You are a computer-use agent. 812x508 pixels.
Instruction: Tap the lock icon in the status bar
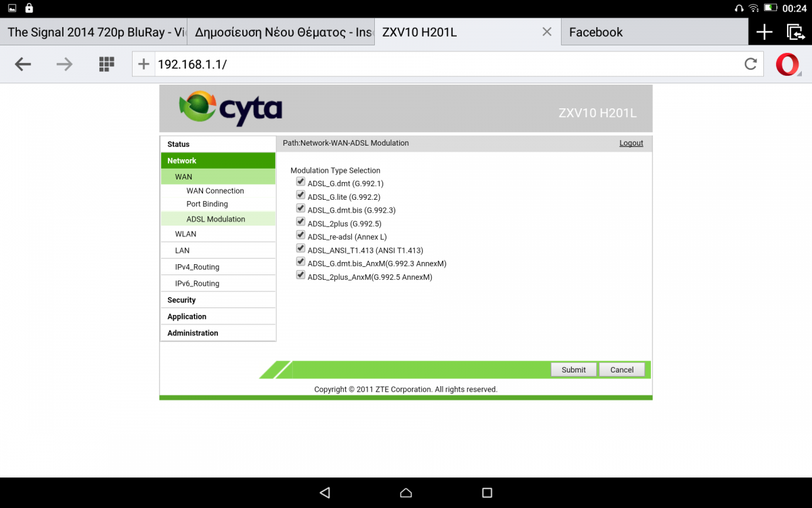[29, 8]
